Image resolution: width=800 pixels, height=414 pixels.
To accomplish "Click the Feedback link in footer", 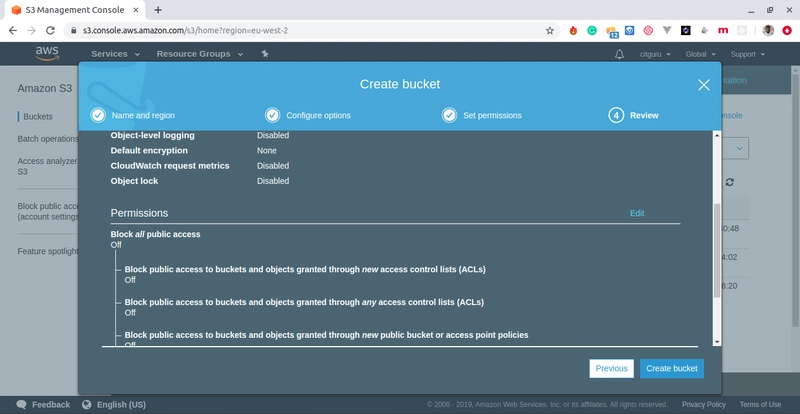I will (x=51, y=405).
